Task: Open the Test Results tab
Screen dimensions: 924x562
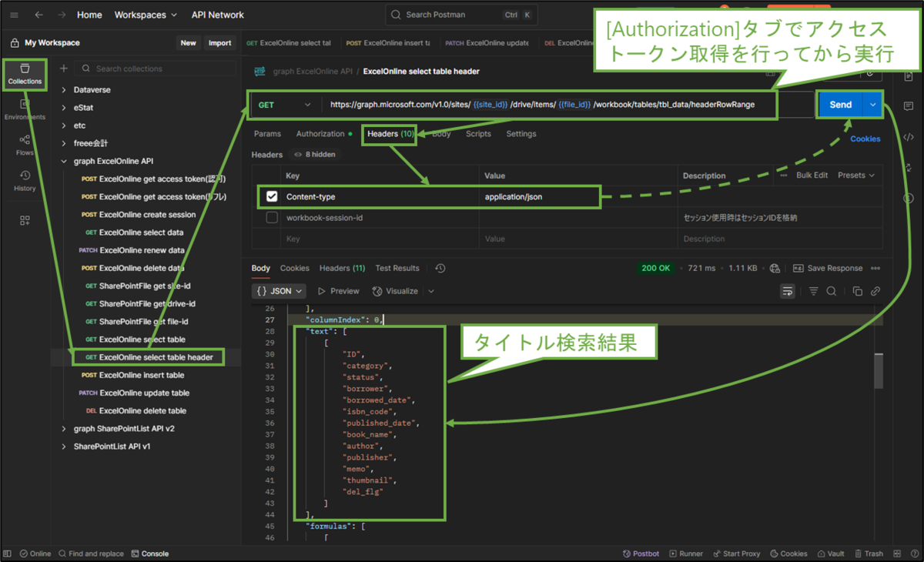Action: [397, 269]
